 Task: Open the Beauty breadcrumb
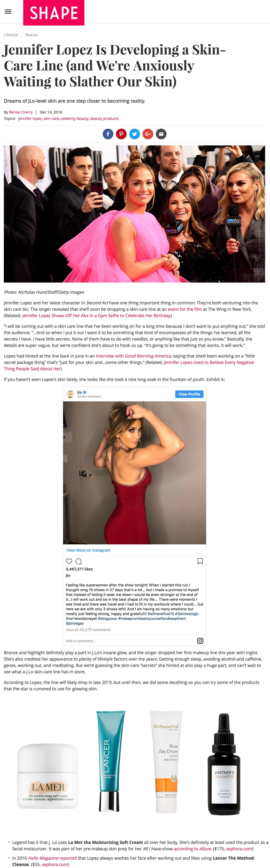pos(32,35)
